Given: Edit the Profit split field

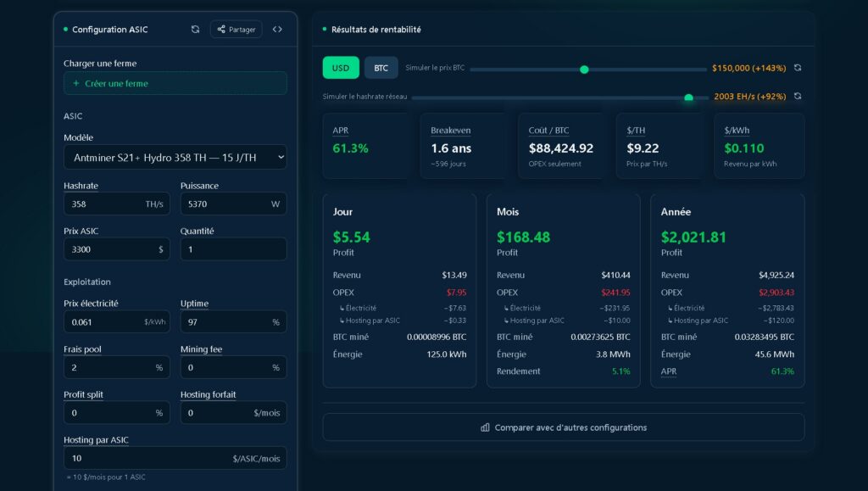Looking at the screenshot, I should point(117,413).
